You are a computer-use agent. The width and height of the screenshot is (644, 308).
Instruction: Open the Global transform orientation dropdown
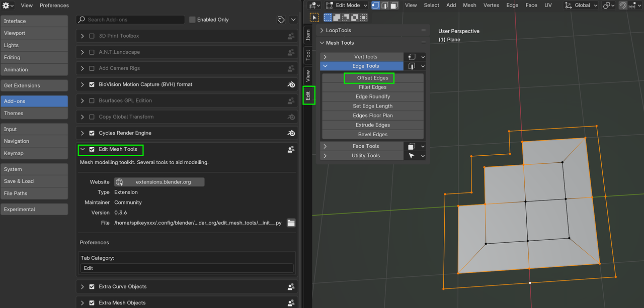pyautogui.click(x=581, y=6)
